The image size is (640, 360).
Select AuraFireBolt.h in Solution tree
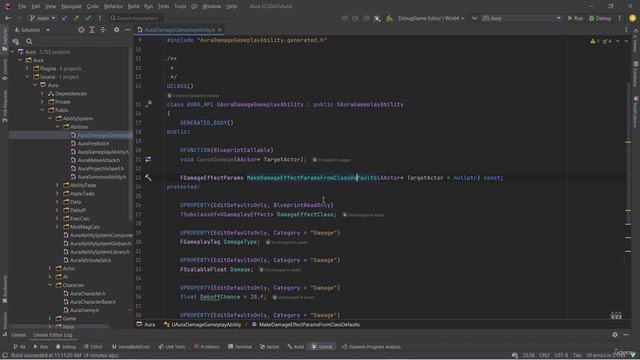click(93, 144)
